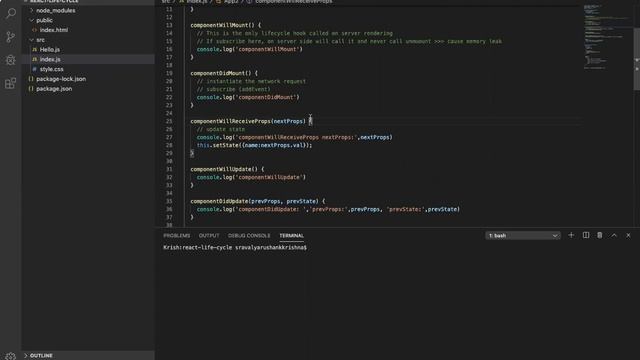Kill terminal with trash icon

[600, 236]
